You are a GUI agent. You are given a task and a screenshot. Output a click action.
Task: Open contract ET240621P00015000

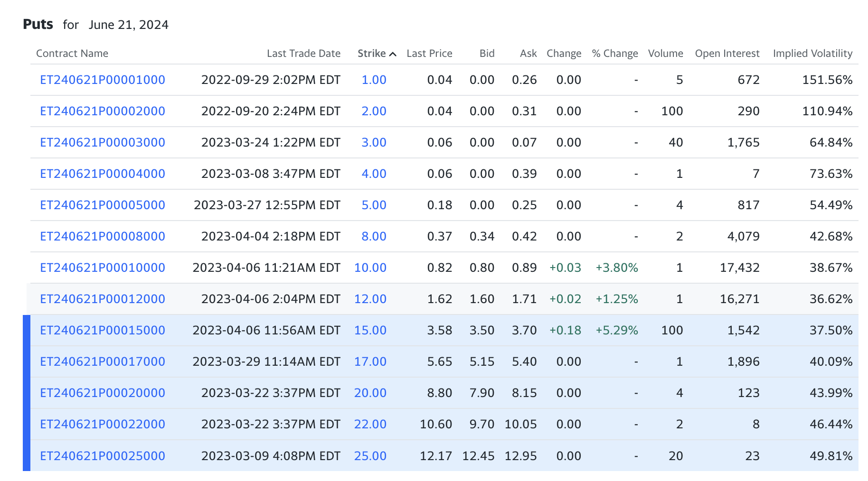pos(102,330)
